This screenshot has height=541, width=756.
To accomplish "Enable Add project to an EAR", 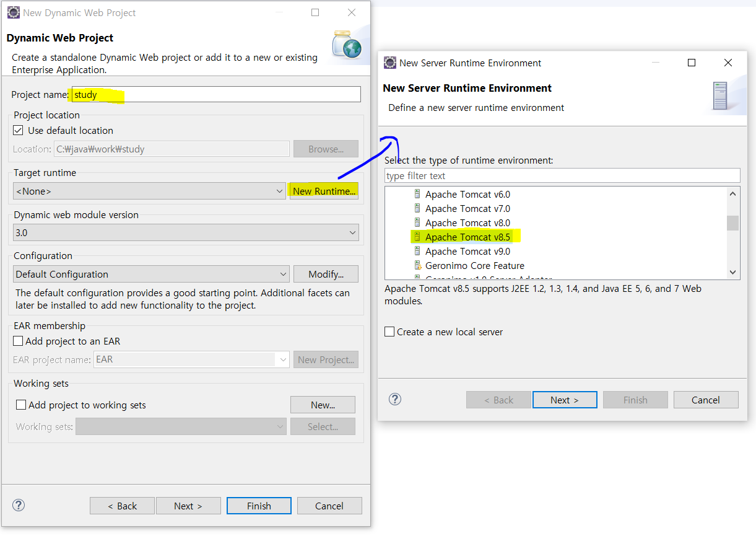I will (18, 341).
